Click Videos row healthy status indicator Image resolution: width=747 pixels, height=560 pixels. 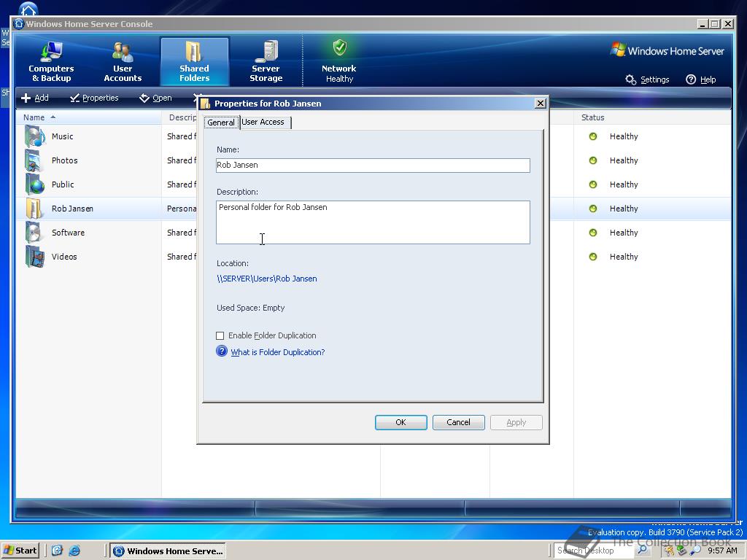coord(592,257)
